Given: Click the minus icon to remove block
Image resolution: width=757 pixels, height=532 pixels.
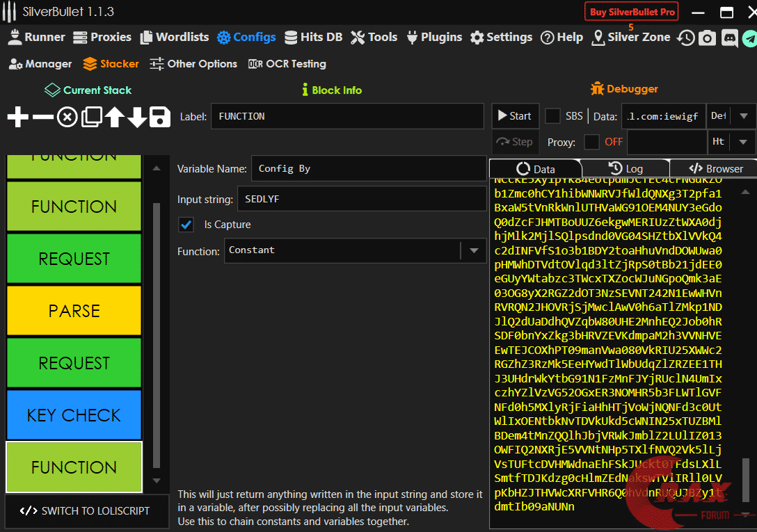Looking at the screenshot, I should [x=42, y=117].
